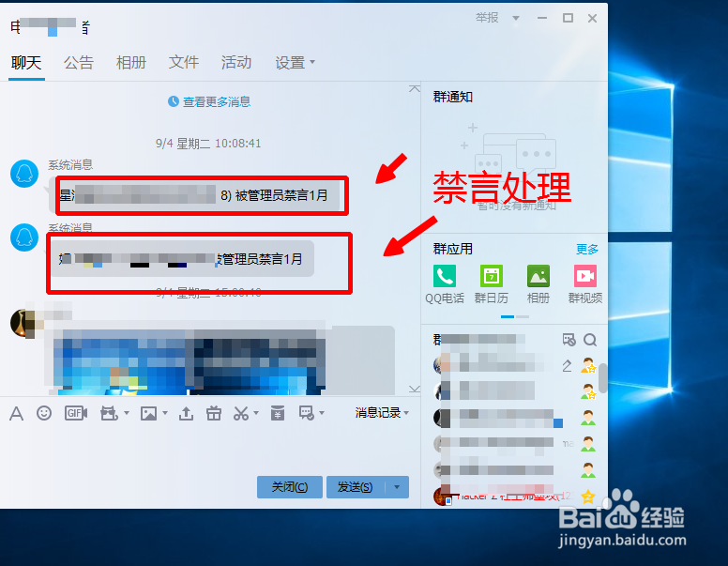Open the font style A tool

pyautogui.click(x=16, y=413)
